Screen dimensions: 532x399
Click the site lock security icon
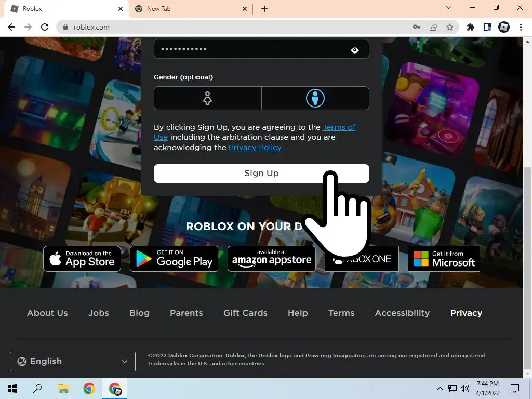(65, 27)
